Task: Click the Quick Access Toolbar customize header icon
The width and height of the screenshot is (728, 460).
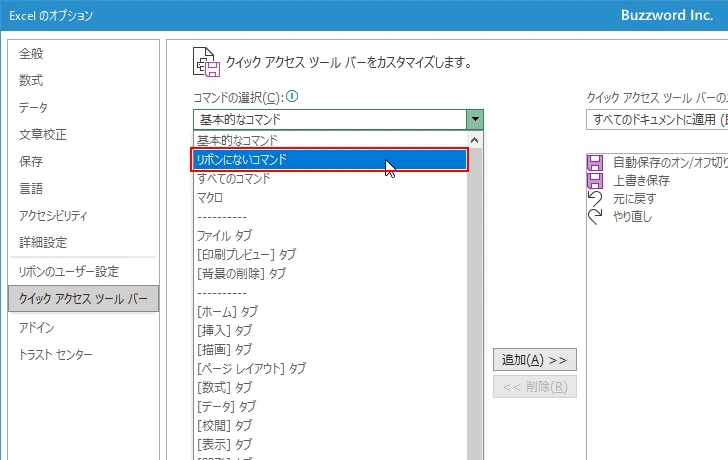Action: [206, 62]
